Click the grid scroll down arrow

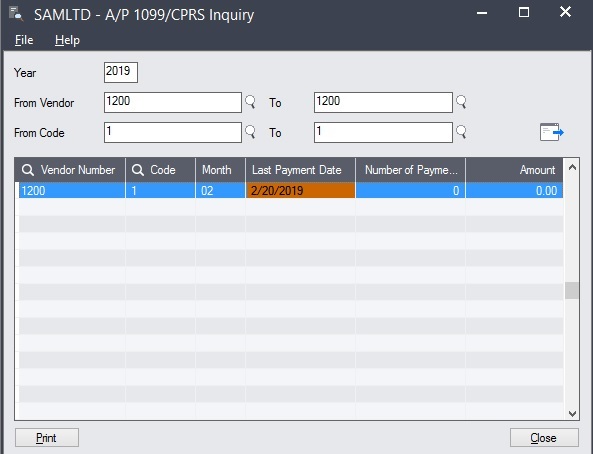[572, 414]
